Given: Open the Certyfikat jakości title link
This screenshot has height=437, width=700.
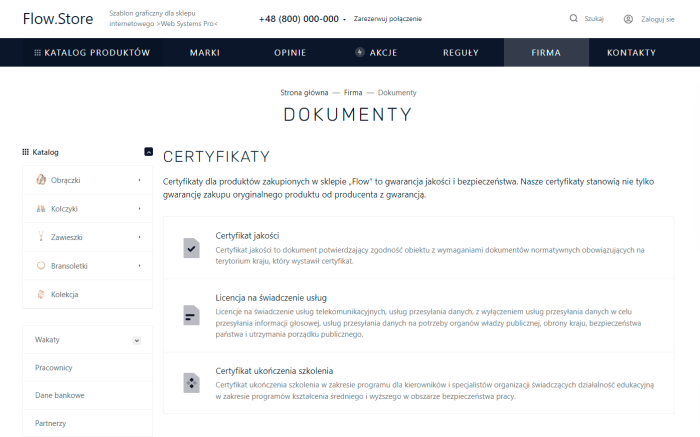Looking at the screenshot, I should coord(247,235).
